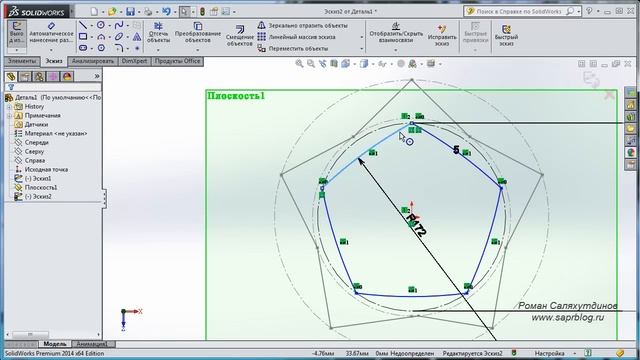The width and height of the screenshot is (640, 360).
Task: Select the Spline sketch tool
Action: pyautogui.click(x=119, y=25)
